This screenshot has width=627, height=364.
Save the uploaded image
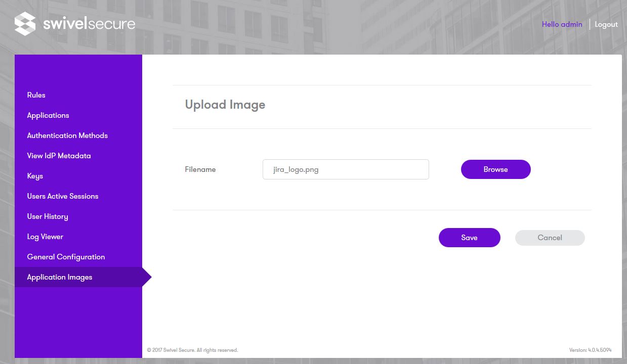tap(469, 238)
